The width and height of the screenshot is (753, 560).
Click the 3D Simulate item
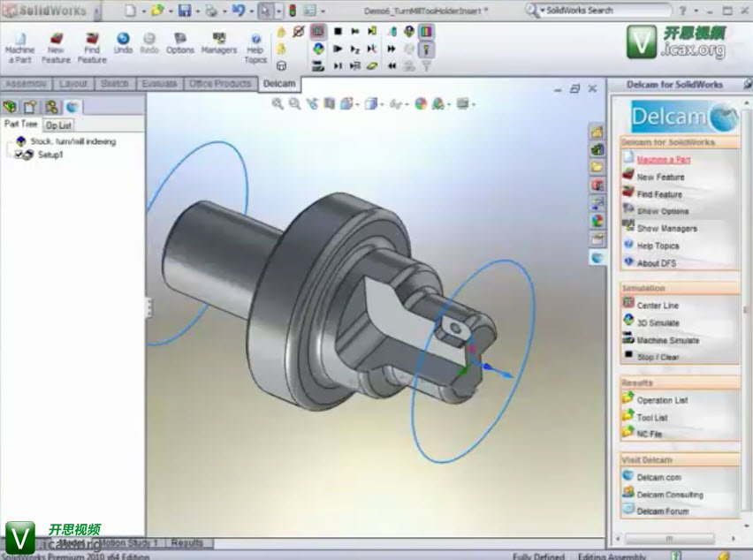coord(658,323)
